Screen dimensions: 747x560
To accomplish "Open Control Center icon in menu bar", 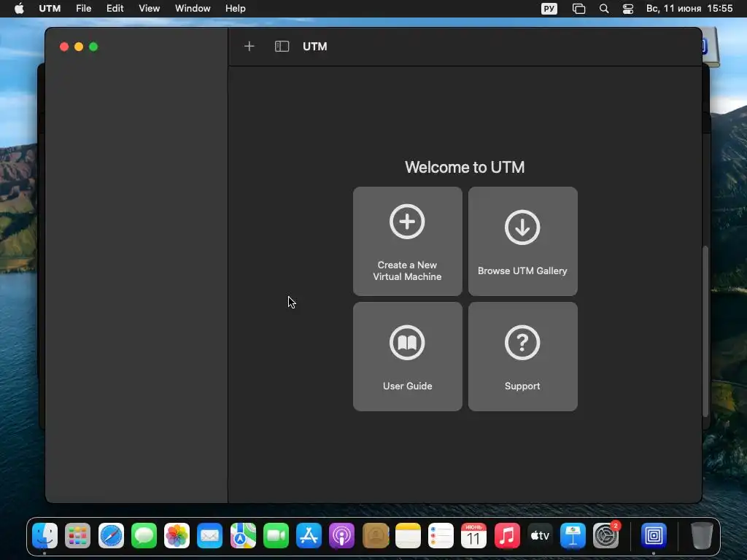I will point(628,9).
